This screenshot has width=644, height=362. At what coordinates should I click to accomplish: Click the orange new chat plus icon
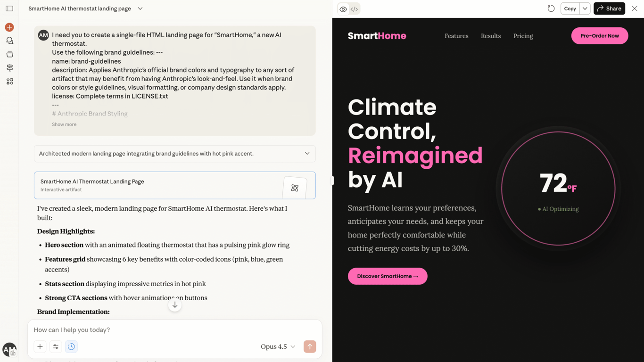coord(9,27)
